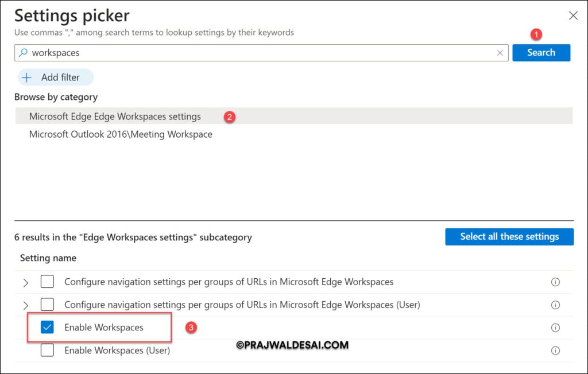Close the Settings picker pane
This screenshot has height=374, width=588.
(573, 15)
